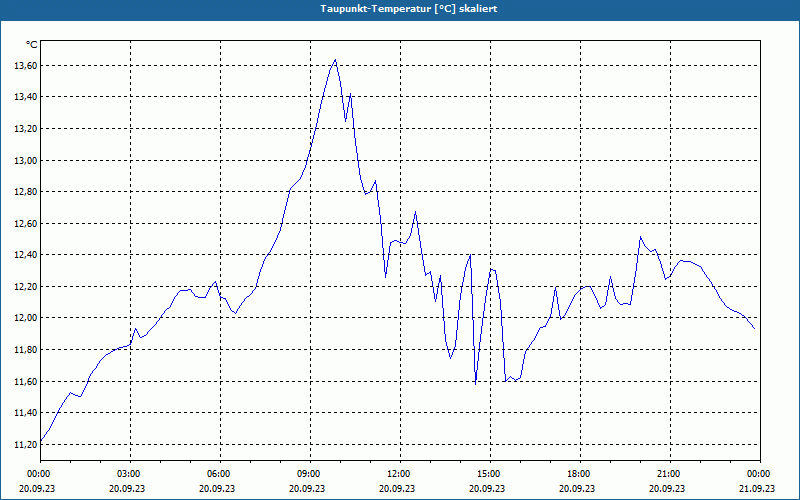
Task: Pick the 18:00 x-axis time label
Action: pyautogui.click(x=580, y=474)
